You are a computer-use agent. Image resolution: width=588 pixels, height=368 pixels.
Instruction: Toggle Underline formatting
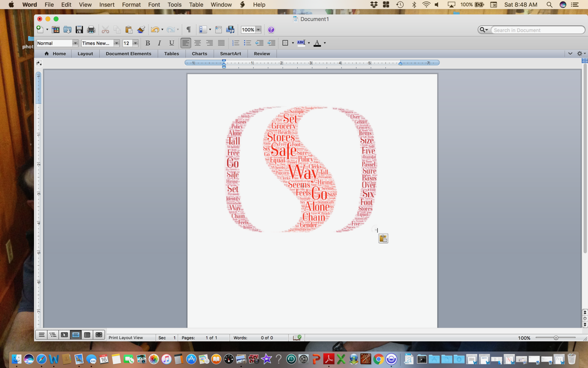tap(171, 43)
